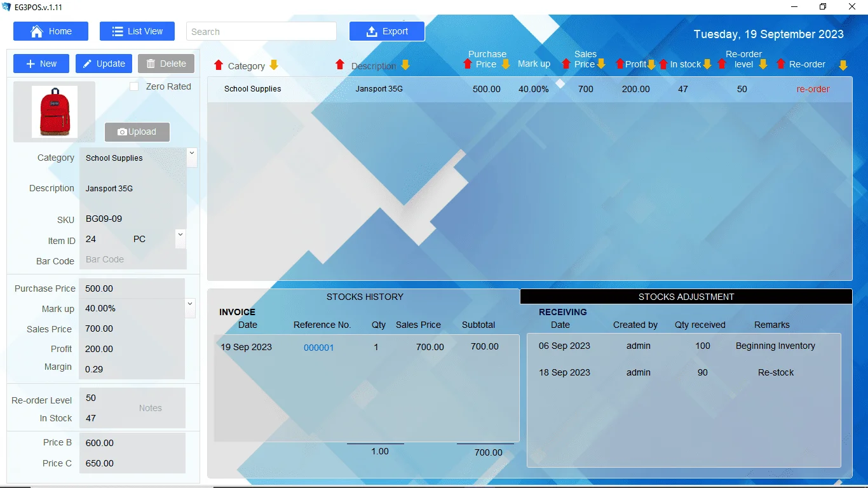
Task: Click the yellow down arrow after Profit header
Action: coord(651,64)
